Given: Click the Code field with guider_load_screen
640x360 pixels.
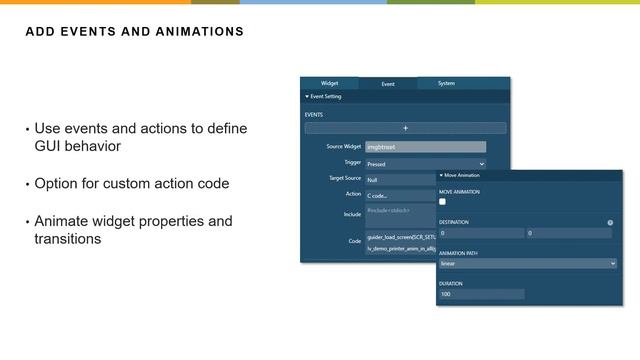Looking at the screenshot, I should coord(400,243).
